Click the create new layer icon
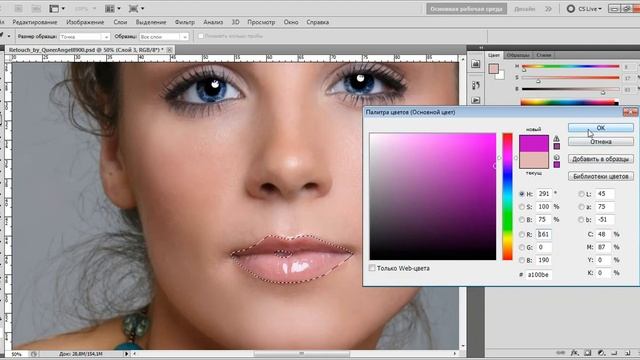The width and height of the screenshot is (640, 360). 627,353
